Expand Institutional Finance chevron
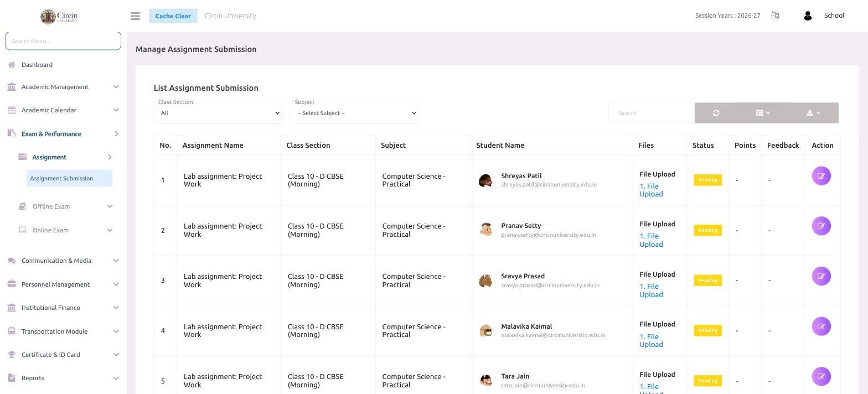 tap(116, 308)
